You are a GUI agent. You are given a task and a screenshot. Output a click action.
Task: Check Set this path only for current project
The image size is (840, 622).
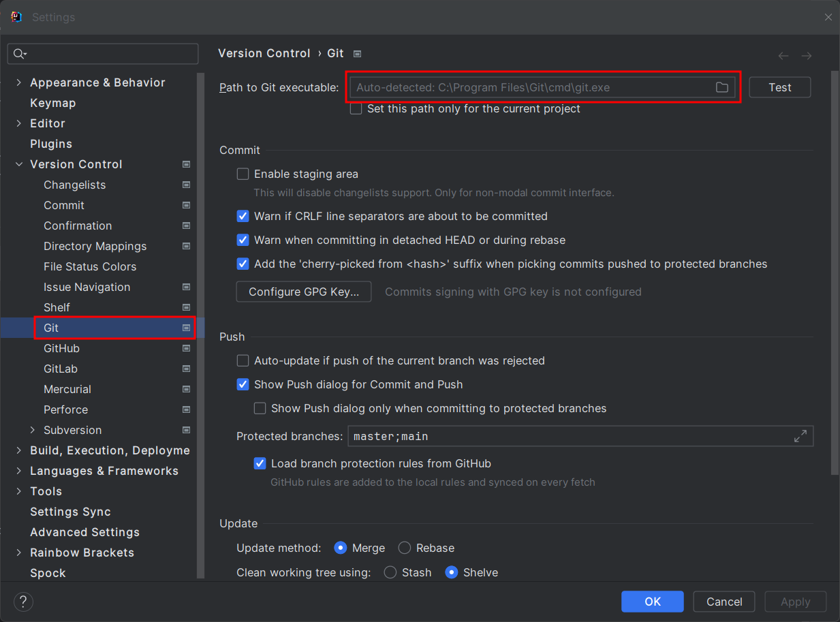(x=356, y=108)
